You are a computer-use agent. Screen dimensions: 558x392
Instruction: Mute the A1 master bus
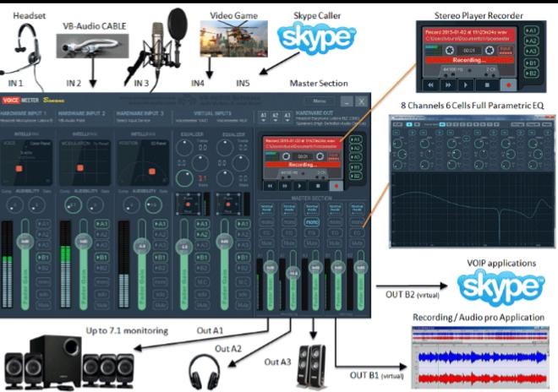(x=266, y=243)
